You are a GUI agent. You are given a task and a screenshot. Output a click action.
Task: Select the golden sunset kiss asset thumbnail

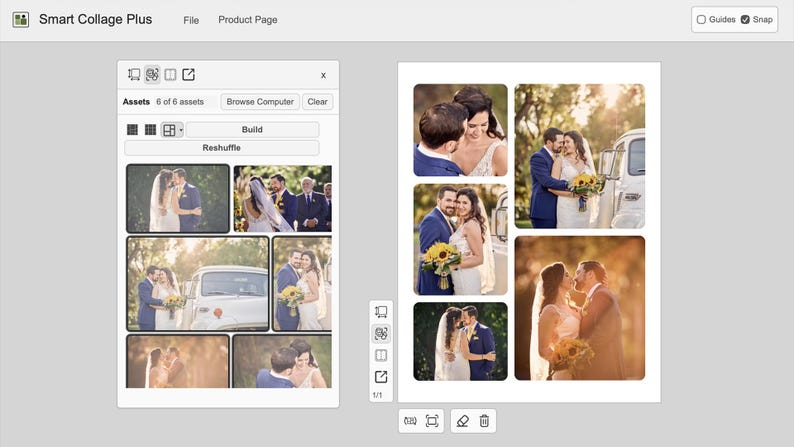(178, 361)
